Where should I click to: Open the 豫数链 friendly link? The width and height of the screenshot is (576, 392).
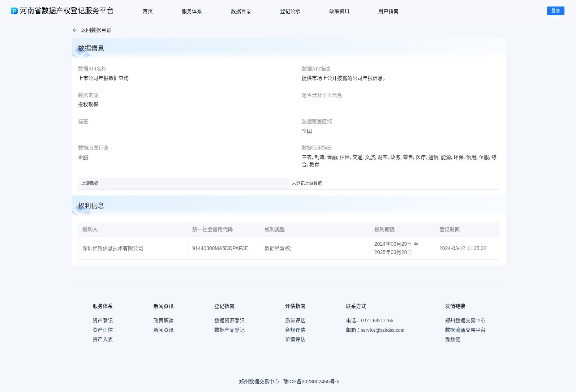tap(453, 339)
